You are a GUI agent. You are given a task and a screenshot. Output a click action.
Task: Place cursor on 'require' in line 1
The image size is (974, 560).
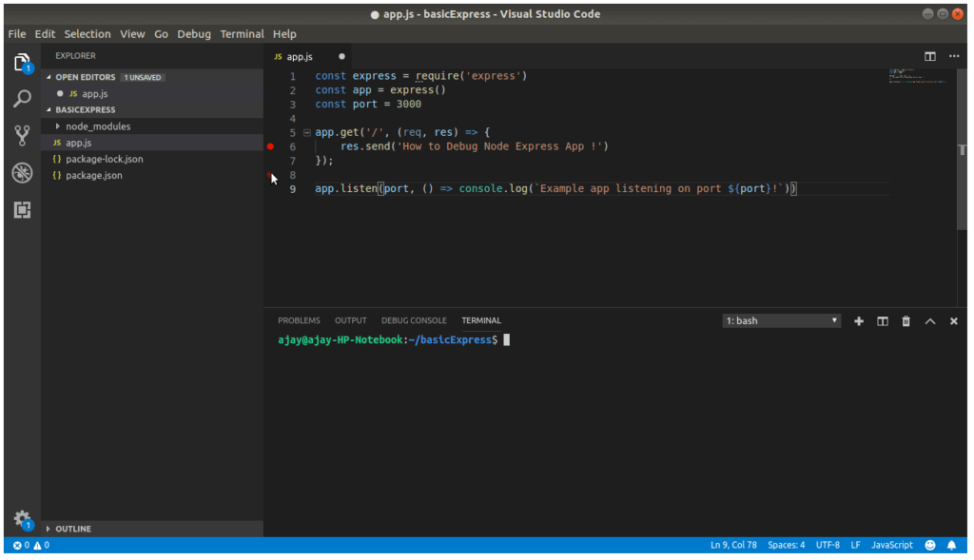(438, 76)
